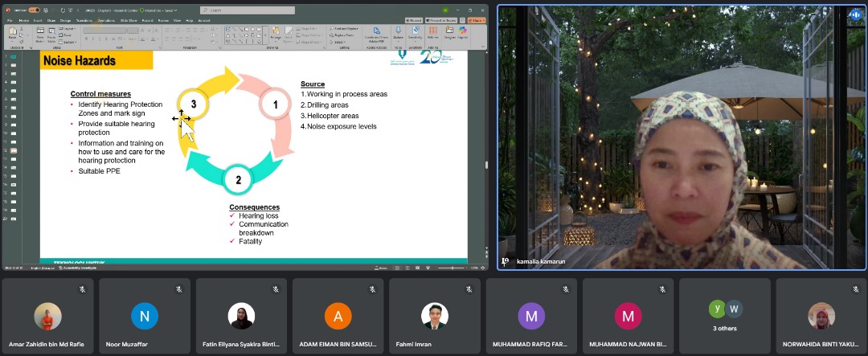868x356 pixels.
Task: Click the Paste icon in the PowerPoint ribbon
Action: click(12, 31)
